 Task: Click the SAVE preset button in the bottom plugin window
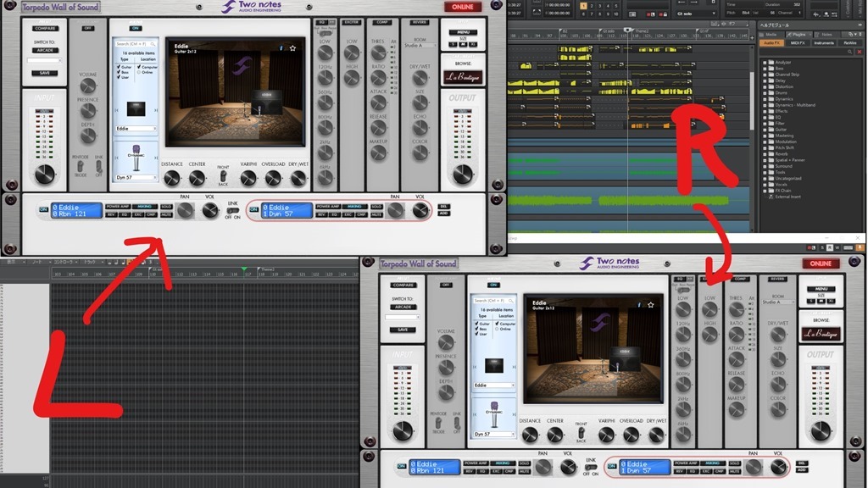tap(401, 330)
